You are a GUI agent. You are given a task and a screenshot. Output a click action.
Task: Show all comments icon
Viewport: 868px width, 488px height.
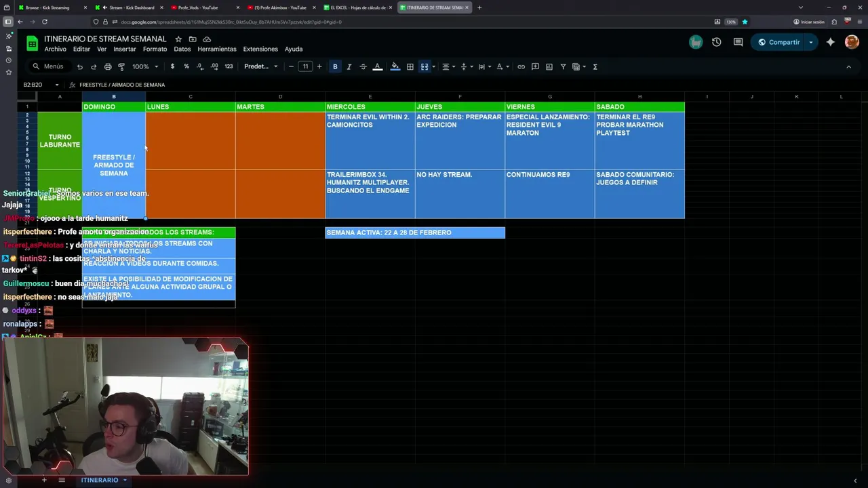[738, 42]
